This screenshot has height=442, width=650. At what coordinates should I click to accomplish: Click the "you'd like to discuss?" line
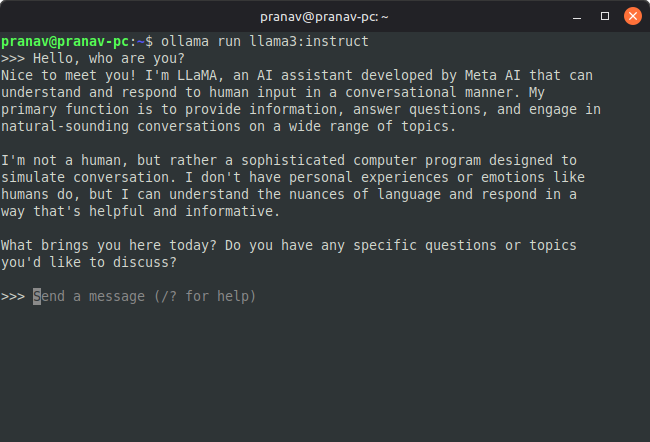(90, 262)
